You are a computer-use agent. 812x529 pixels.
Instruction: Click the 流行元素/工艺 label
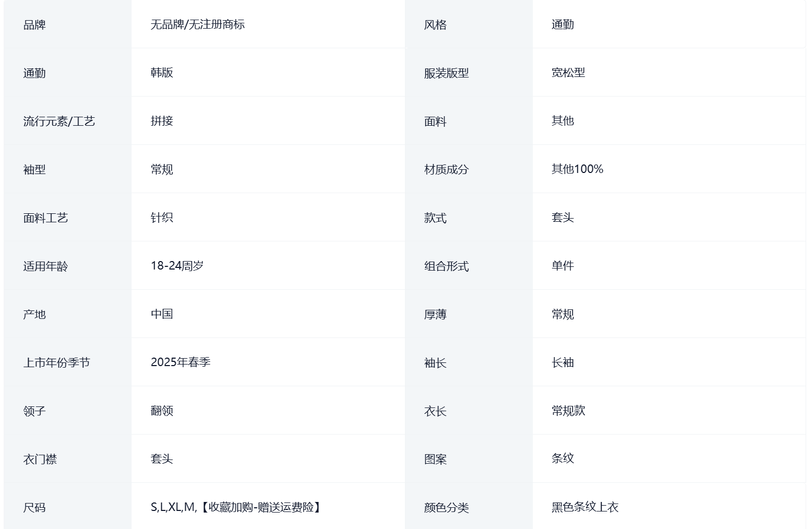[x=59, y=122]
